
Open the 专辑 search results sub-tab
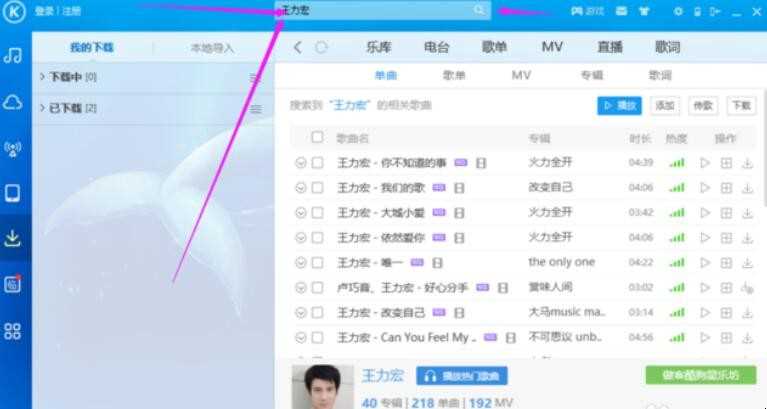(x=591, y=75)
